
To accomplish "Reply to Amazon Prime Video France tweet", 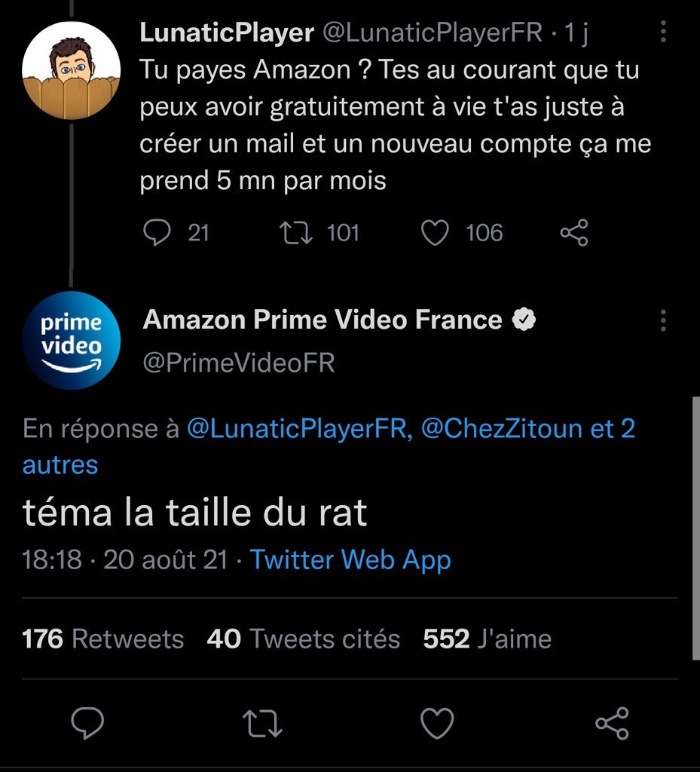I will [87, 724].
